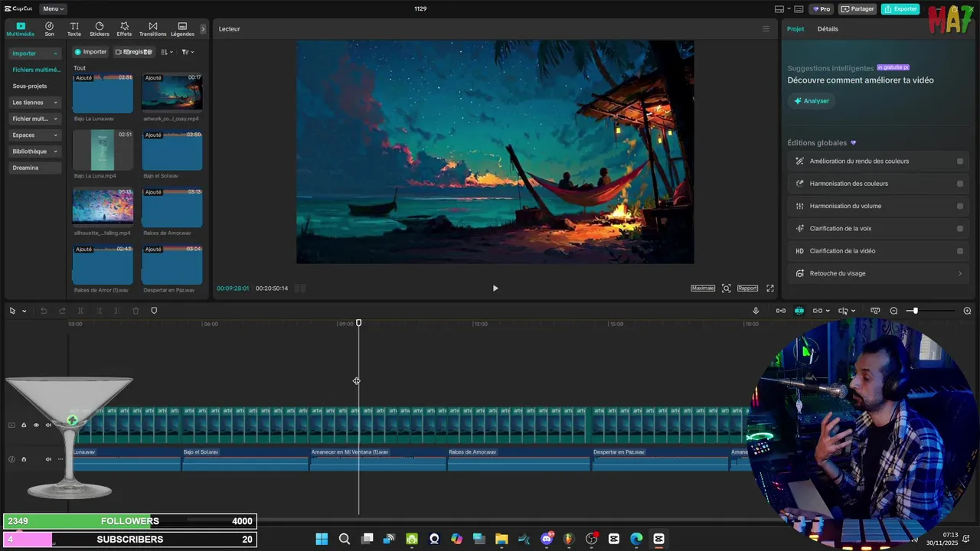
Task: Open the Légendes tab
Action: click(x=182, y=29)
